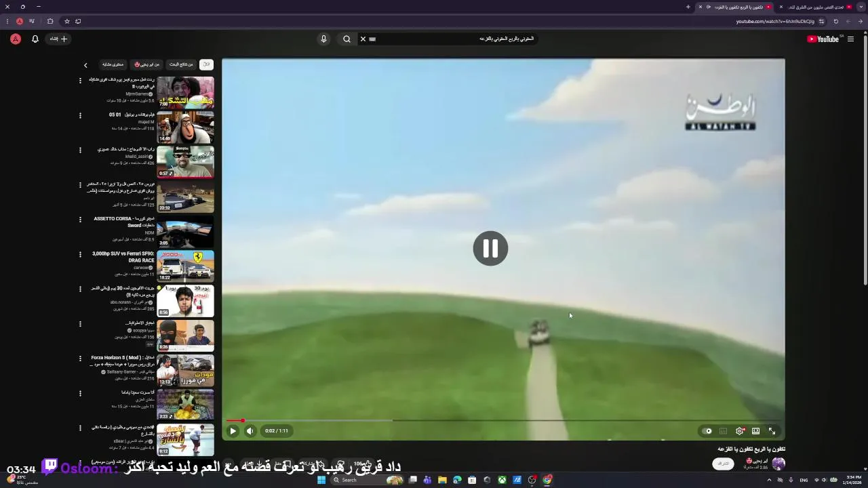Screen dimensions: 868x488
Task: Toggle the subtitles button in the player
Action: [x=724, y=431]
